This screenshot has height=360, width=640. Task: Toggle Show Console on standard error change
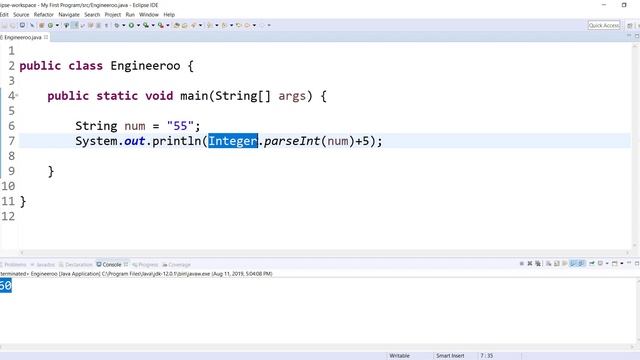pyautogui.click(x=581, y=263)
